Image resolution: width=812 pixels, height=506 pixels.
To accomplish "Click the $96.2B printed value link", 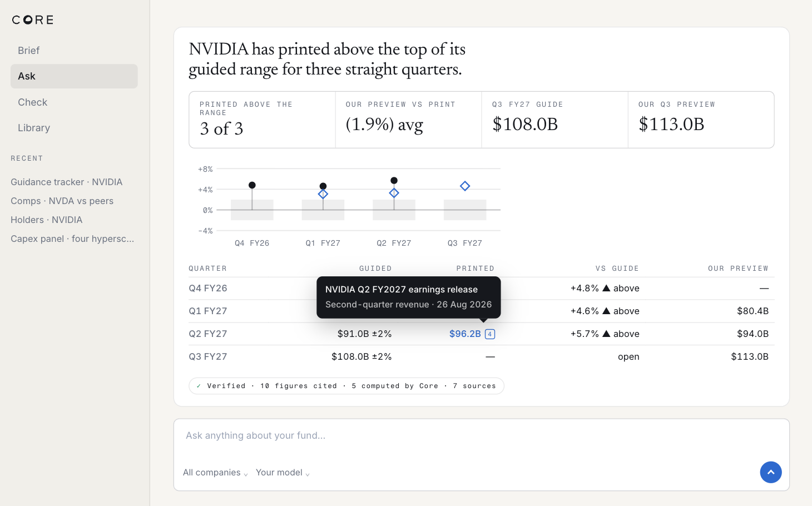I will click(x=465, y=334).
